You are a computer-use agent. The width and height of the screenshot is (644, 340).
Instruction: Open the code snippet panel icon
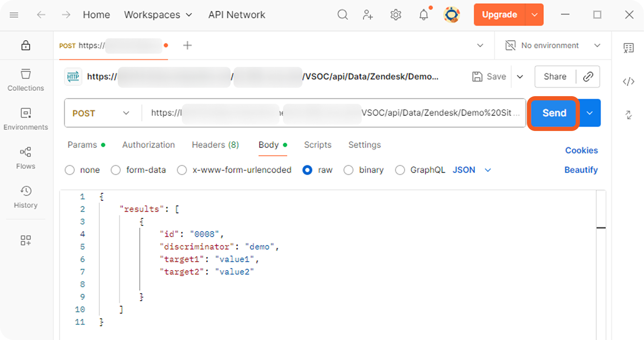click(x=628, y=82)
